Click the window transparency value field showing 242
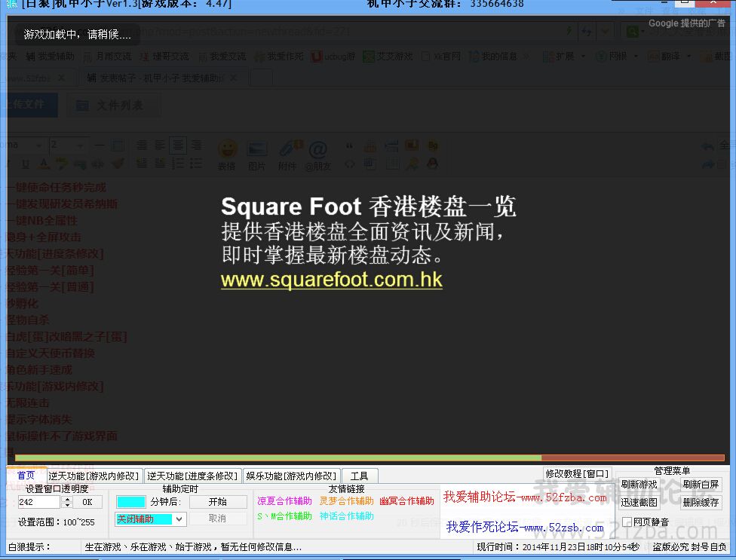This screenshot has height=560, width=736. [x=39, y=502]
